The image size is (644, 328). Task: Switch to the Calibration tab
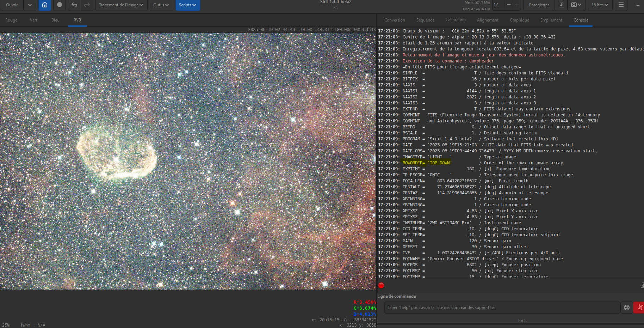click(456, 20)
